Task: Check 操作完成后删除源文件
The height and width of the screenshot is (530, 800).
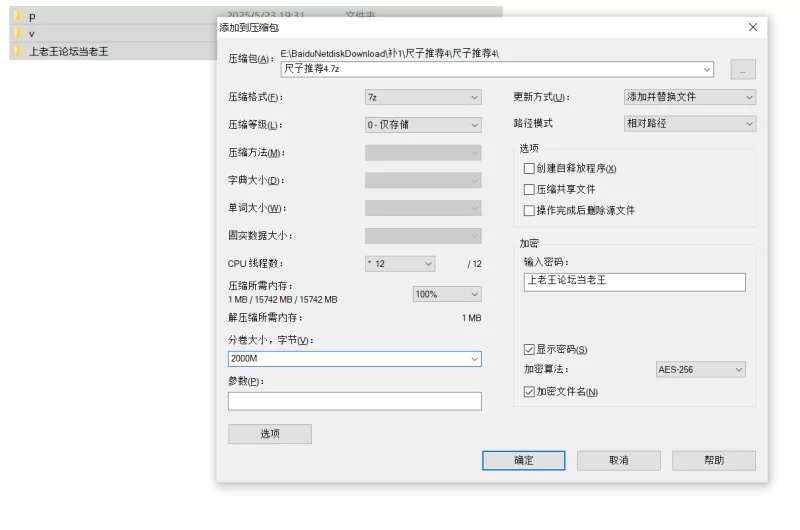Action: [x=529, y=210]
